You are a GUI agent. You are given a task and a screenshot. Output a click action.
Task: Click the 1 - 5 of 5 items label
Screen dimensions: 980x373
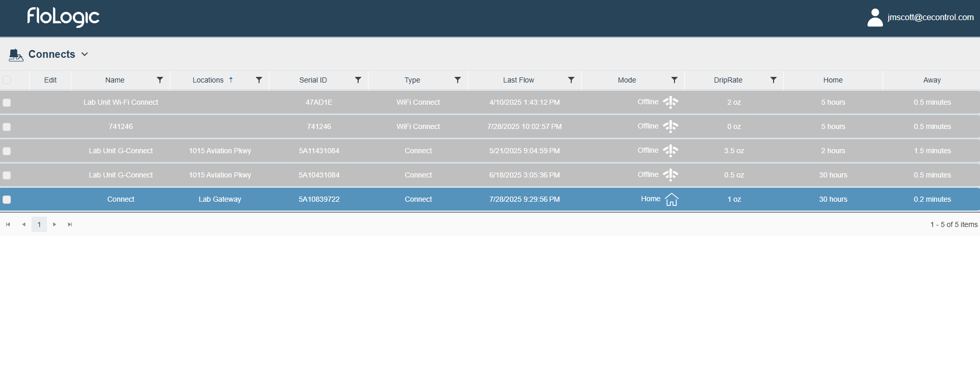[x=954, y=224]
